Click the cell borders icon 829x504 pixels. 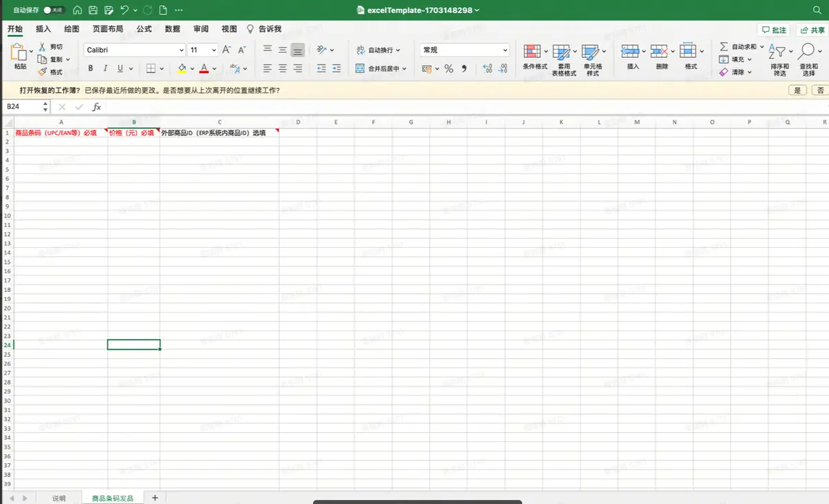[151, 68]
